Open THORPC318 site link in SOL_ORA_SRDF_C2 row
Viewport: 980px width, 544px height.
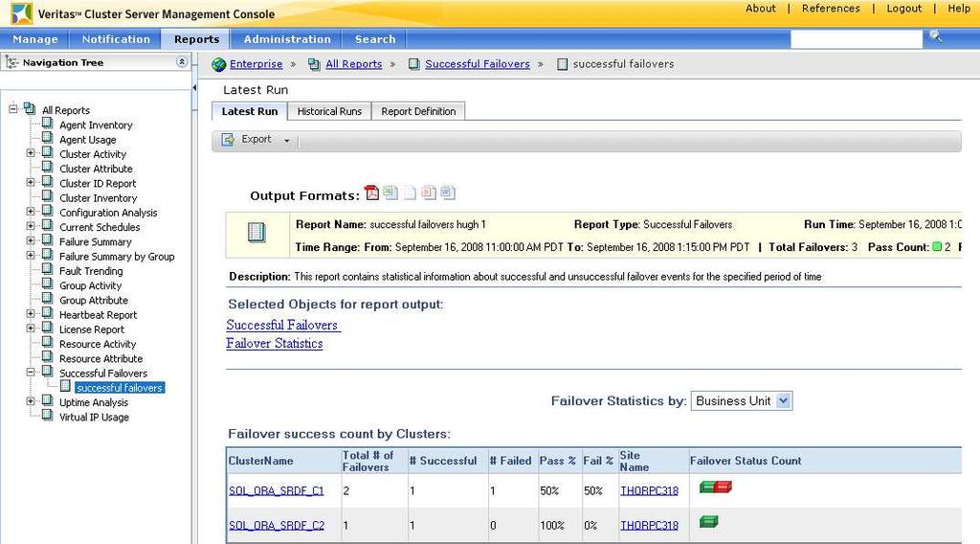649,525
